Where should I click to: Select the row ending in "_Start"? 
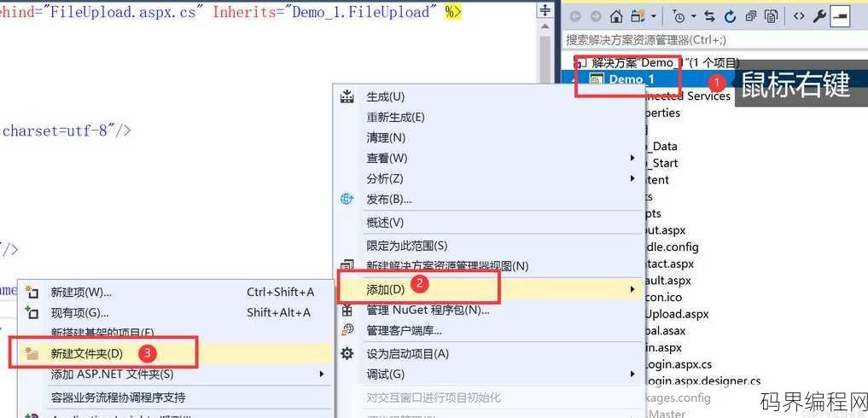661,163
